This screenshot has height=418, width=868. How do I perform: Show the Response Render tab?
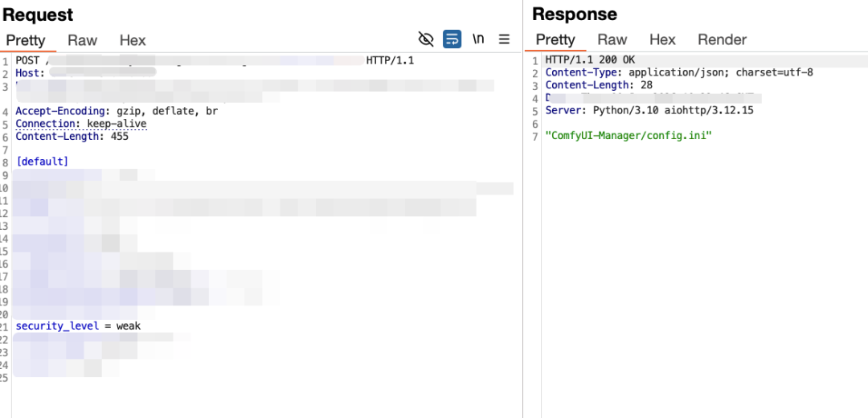coord(722,40)
